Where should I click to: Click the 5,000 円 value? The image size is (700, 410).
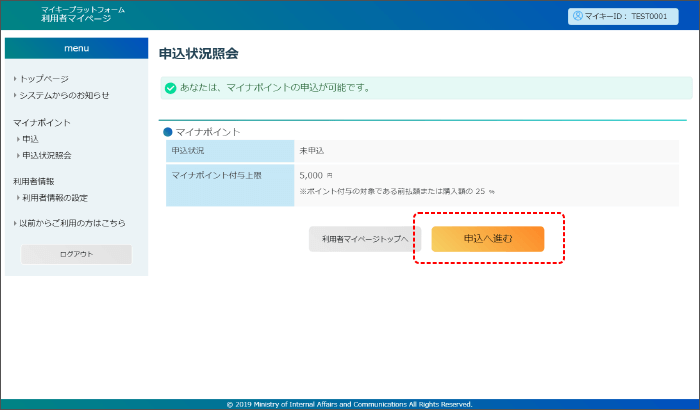point(316,176)
